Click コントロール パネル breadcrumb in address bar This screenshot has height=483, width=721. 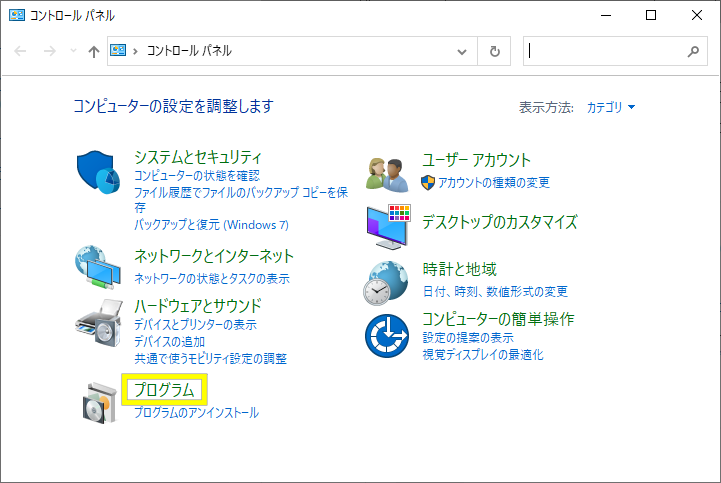[189, 51]
